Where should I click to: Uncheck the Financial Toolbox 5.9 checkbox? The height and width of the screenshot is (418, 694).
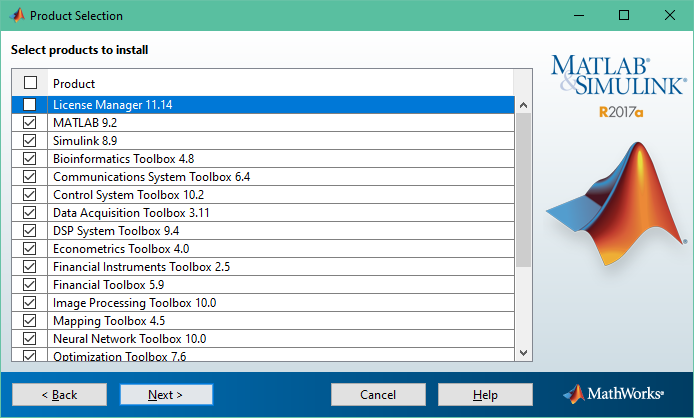click(30, 285)
